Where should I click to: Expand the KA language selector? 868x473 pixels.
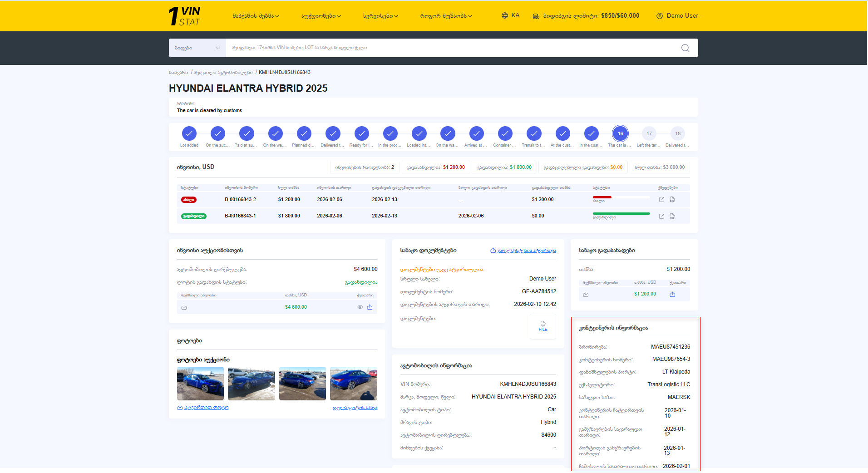[x=511, y=15]
